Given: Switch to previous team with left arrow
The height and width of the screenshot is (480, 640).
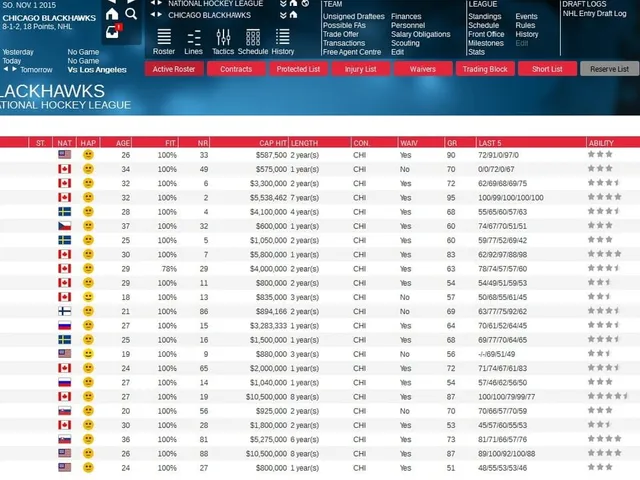Looking at the screenshot, I should [x=153, y=15].
